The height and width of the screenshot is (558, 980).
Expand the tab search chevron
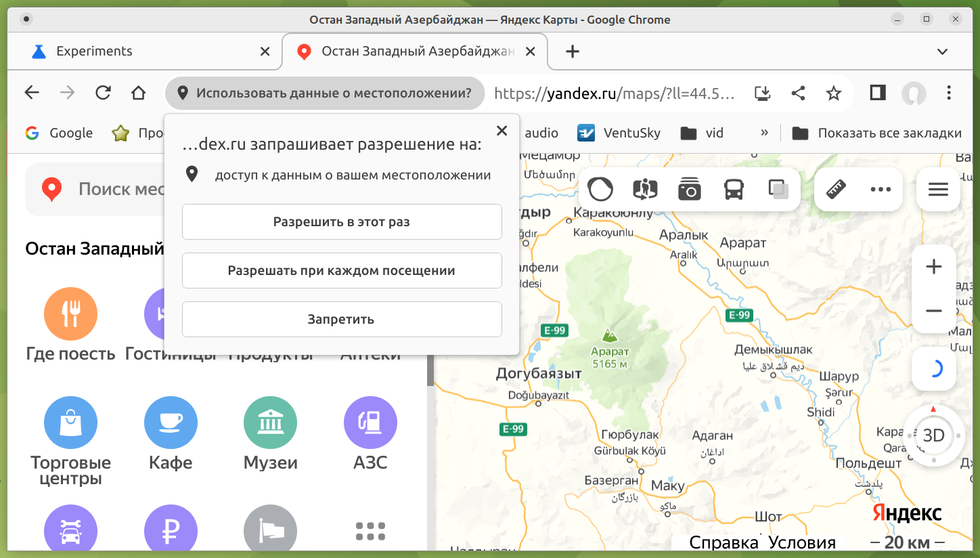pos(942,51)
